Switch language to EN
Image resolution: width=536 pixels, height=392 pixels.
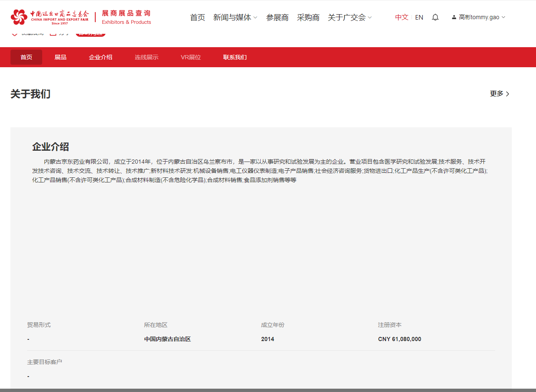419,18
